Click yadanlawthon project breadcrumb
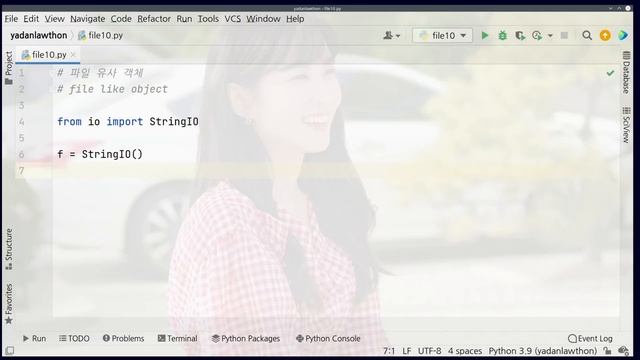The image size is (640, 360). click(39, 36)
